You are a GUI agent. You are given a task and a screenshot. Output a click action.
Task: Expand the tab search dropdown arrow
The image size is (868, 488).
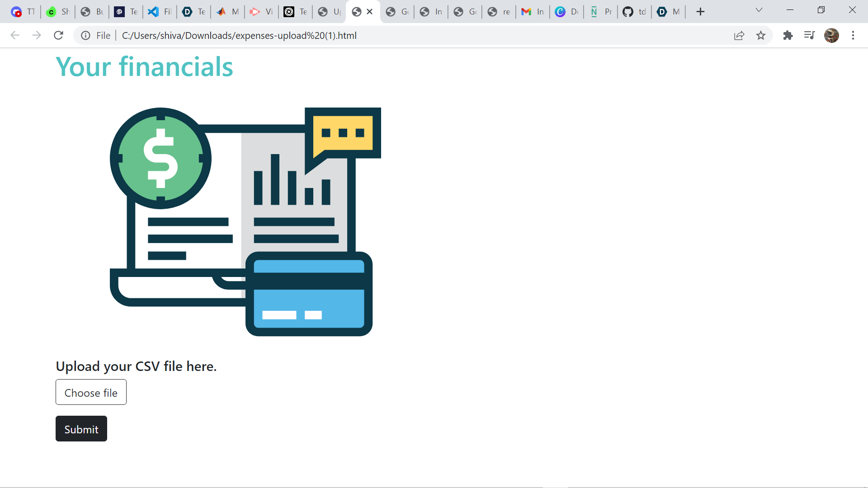pos(759,10)
